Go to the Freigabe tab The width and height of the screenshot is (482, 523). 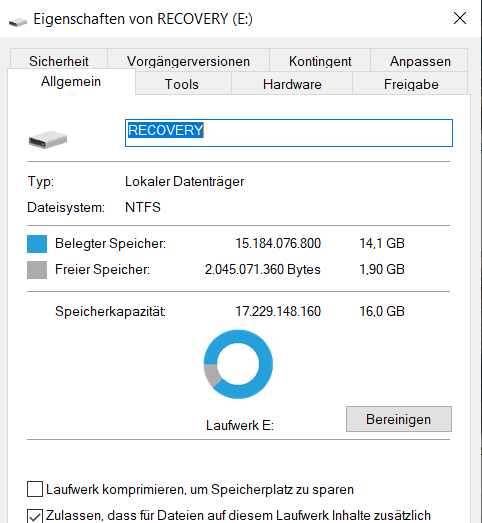pyautogui.click(x=411, y=84)
